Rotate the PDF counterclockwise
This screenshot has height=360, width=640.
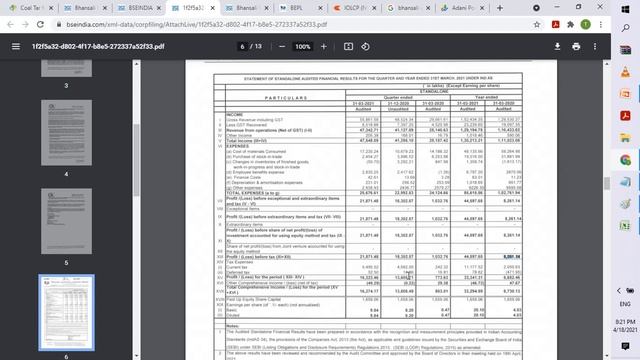(365, 47)
